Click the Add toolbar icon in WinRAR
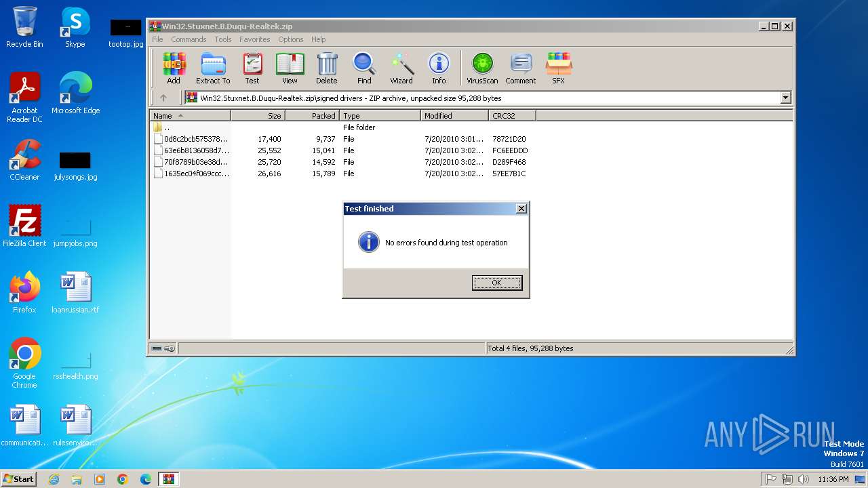 [174, 68]
